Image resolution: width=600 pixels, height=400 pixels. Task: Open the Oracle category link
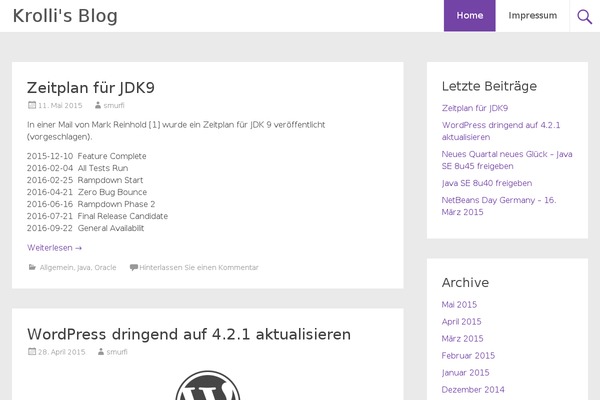[105, 268]
